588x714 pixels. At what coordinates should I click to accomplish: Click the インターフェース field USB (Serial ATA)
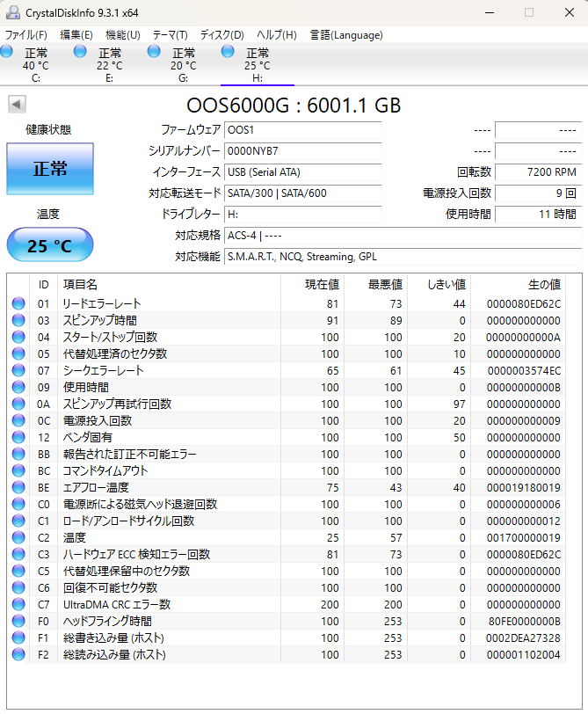click(302, 172)
